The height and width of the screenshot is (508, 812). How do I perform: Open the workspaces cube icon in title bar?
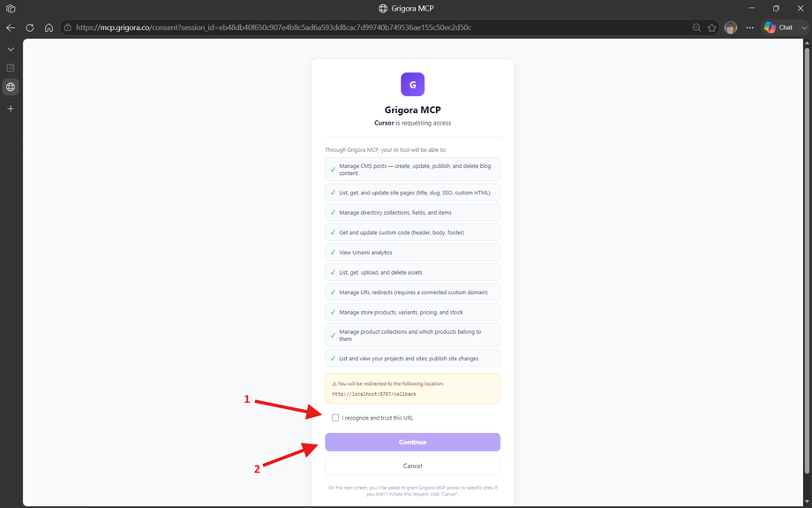tap(11, 8)
